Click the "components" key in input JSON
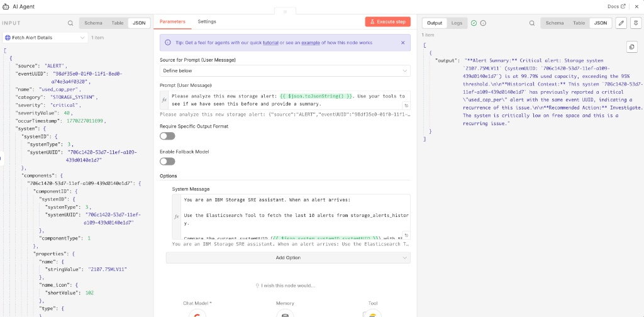Screen dimensions: 644x317 click(36, 175)
